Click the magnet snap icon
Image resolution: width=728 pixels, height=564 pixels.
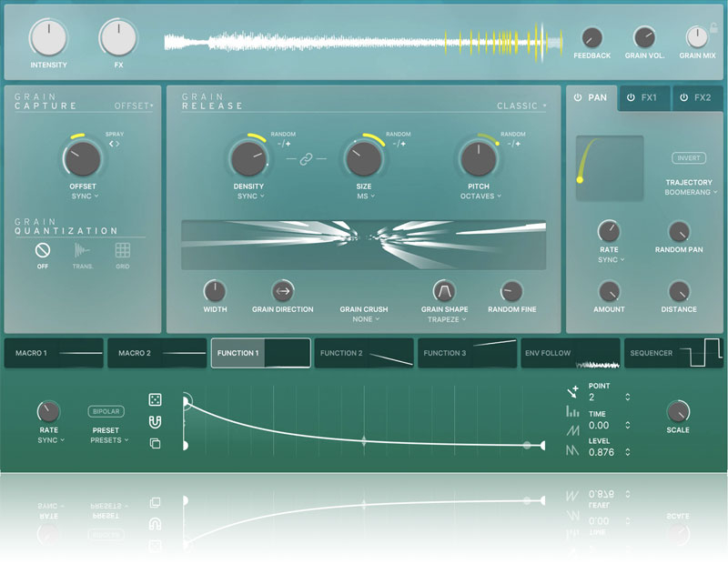point(155,421)
